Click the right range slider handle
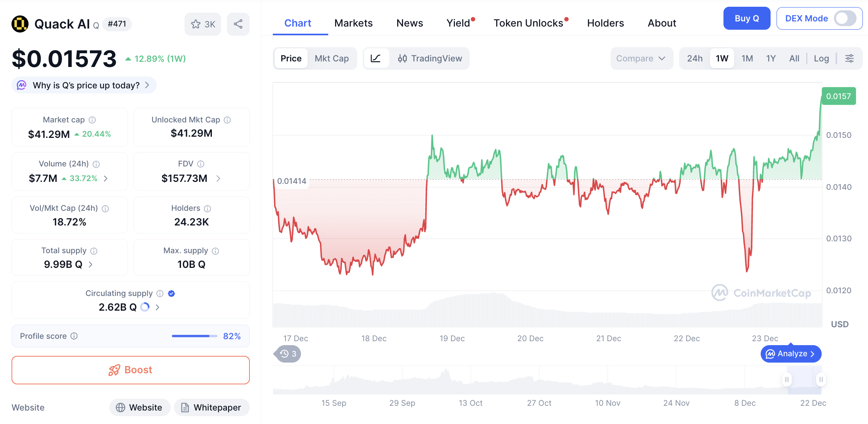868x424 pixels. 821,380
